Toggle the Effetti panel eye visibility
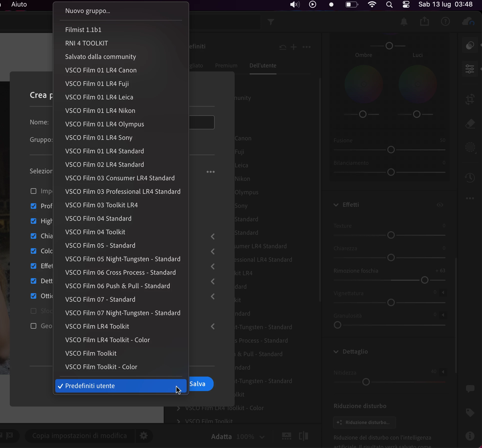This screenshot has width=482, height=448. (x=440, y=205)
